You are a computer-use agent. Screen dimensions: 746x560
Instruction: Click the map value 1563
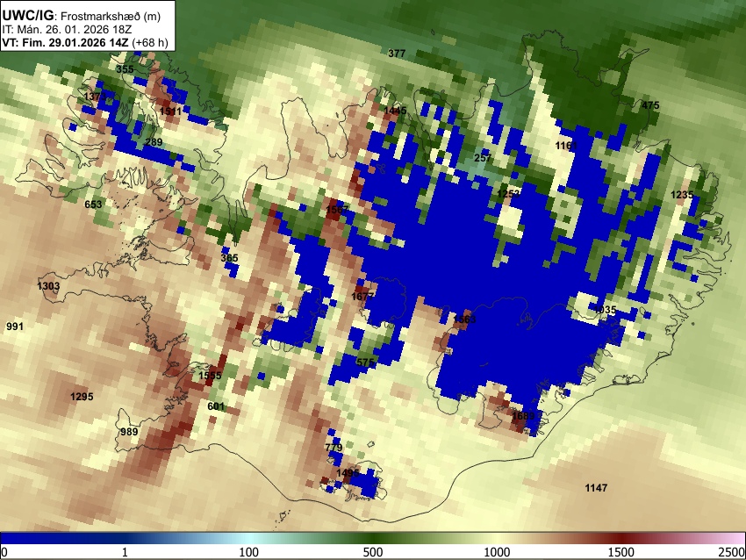pos(464,319)
